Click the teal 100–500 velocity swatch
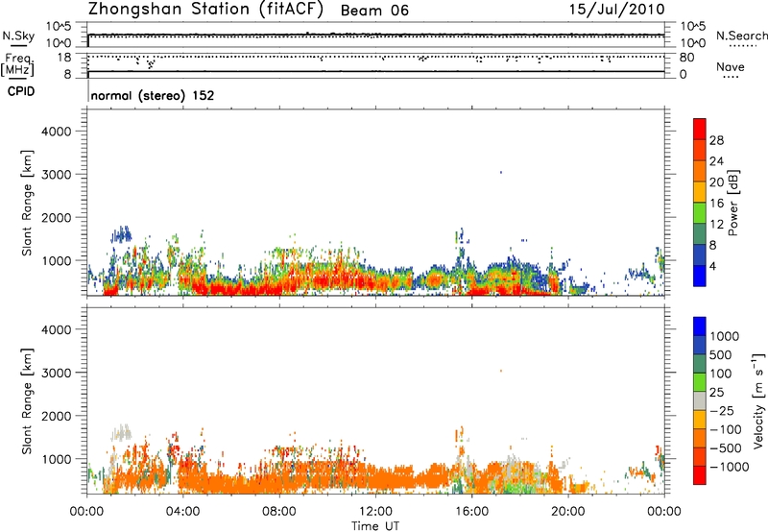 (x=700, y=364)
